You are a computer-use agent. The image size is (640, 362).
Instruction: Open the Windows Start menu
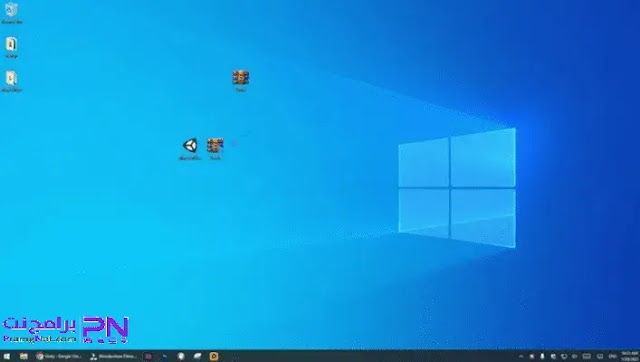7,356
